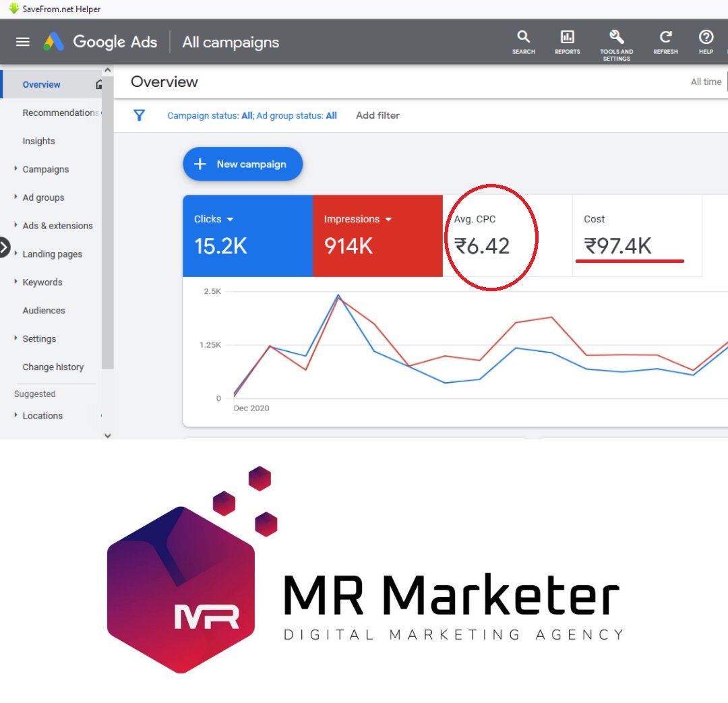This screenshot has height=703, width=728.
Task: Expand the Ads & extensions arrow
Action: (x=16, y=225)
